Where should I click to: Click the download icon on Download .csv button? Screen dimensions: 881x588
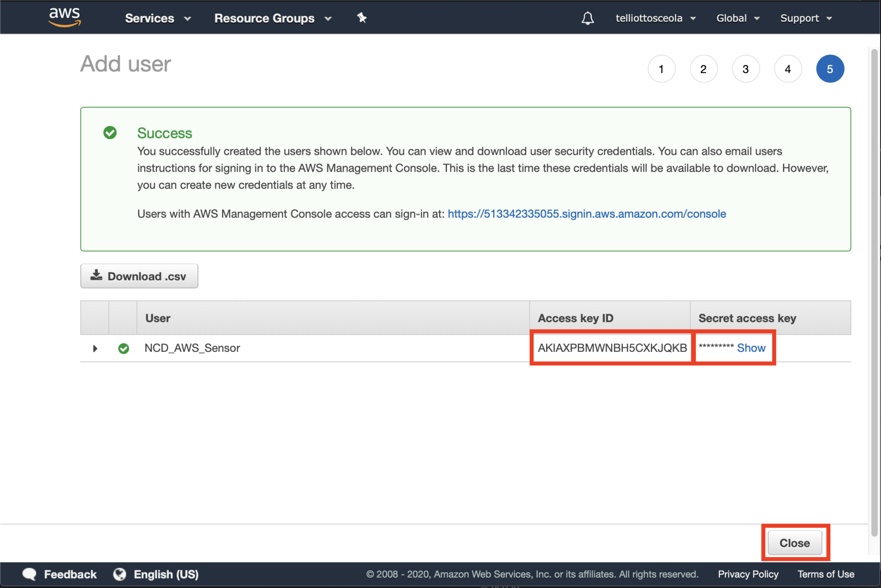[x=96, y=275]
